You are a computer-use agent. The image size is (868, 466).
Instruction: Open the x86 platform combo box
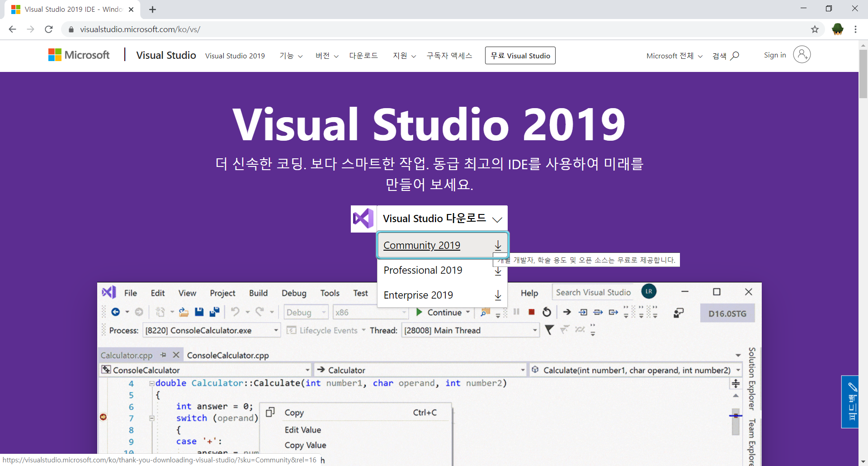[371, 312]
